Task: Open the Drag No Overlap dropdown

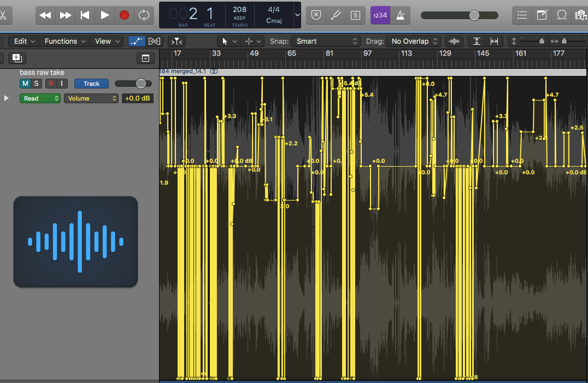Action: pos(413,41)
